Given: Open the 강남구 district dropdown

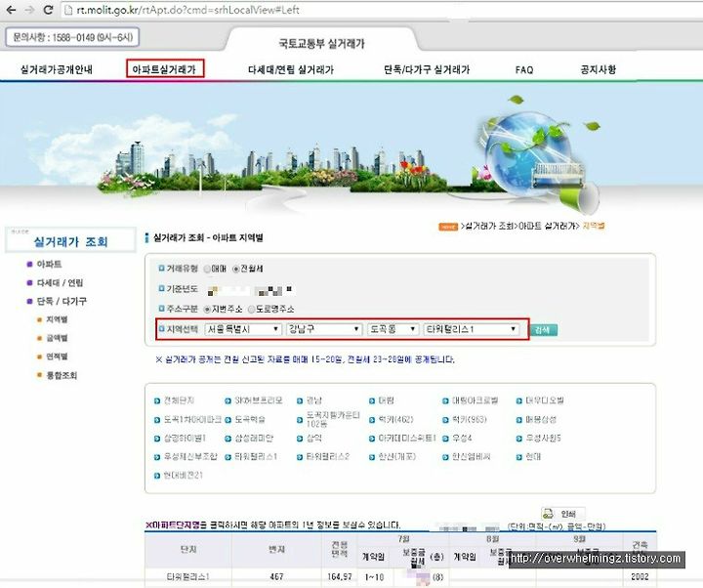Looking at the screenshot, I should [324, 329].
